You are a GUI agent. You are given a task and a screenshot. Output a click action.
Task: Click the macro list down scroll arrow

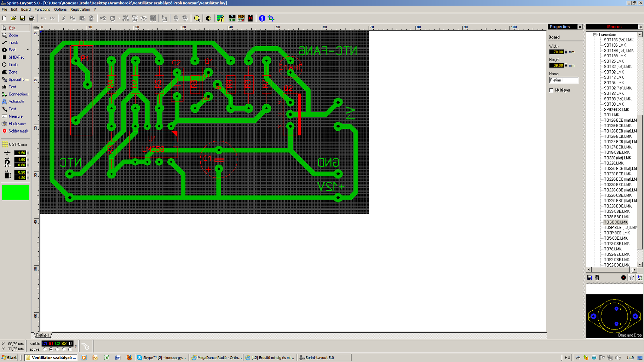click(x=640, y=264)
